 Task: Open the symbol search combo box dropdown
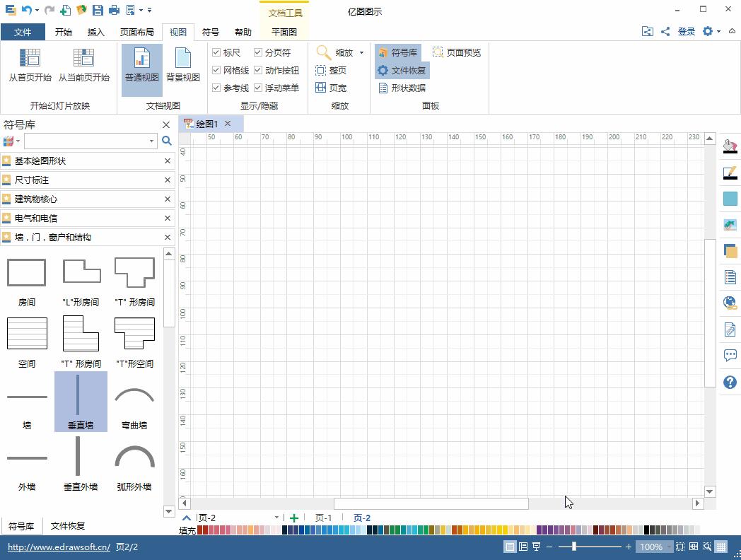[x=151, y=141]
